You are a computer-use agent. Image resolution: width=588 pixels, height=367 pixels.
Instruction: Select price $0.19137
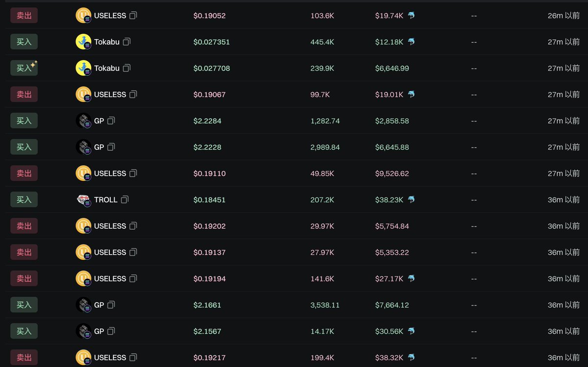pyautogui.click(x=209, y=252)
